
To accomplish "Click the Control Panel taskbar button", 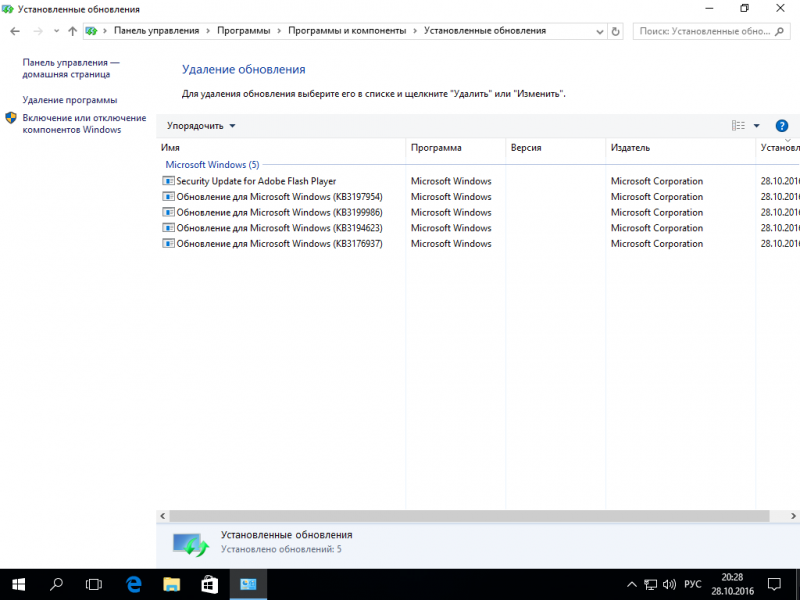I will [248, 584].
